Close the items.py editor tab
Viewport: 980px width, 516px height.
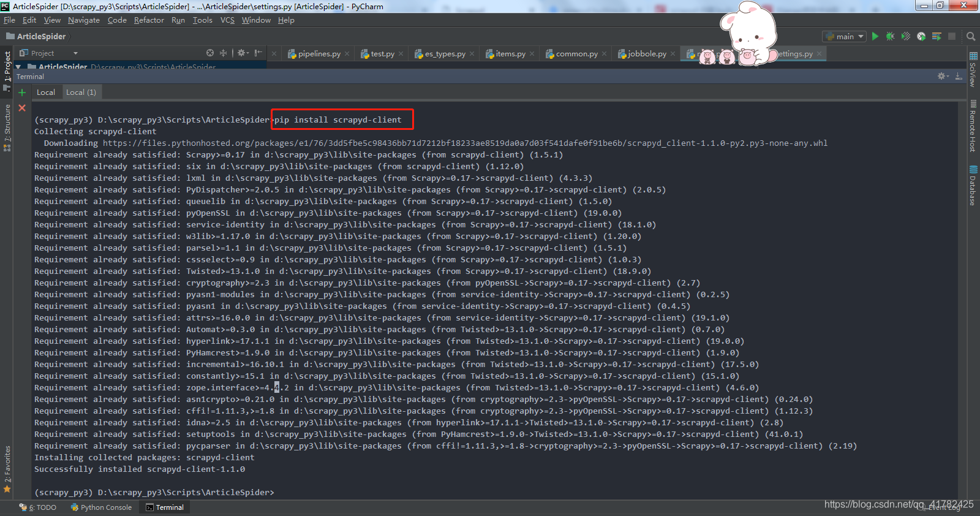click(x=532, y=54)
